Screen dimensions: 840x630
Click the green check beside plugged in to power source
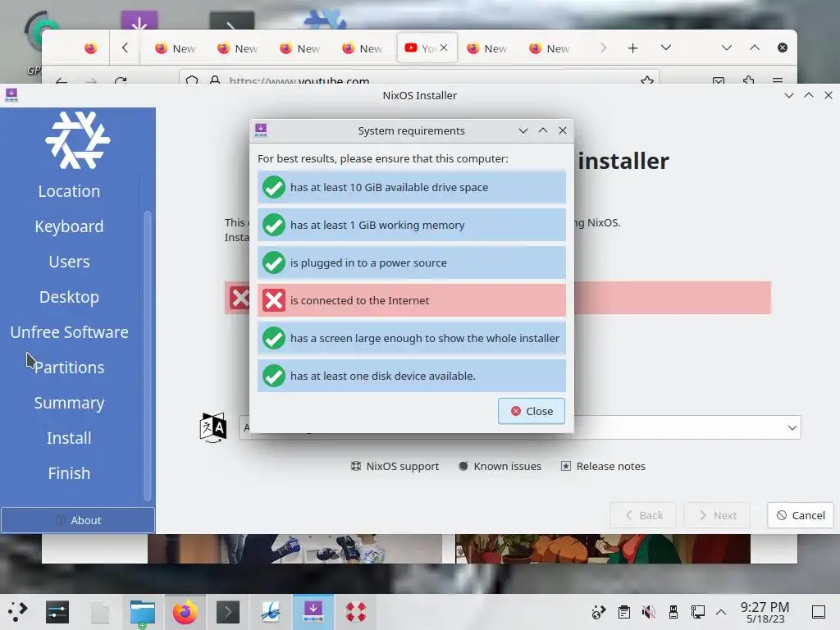[274, 263]
